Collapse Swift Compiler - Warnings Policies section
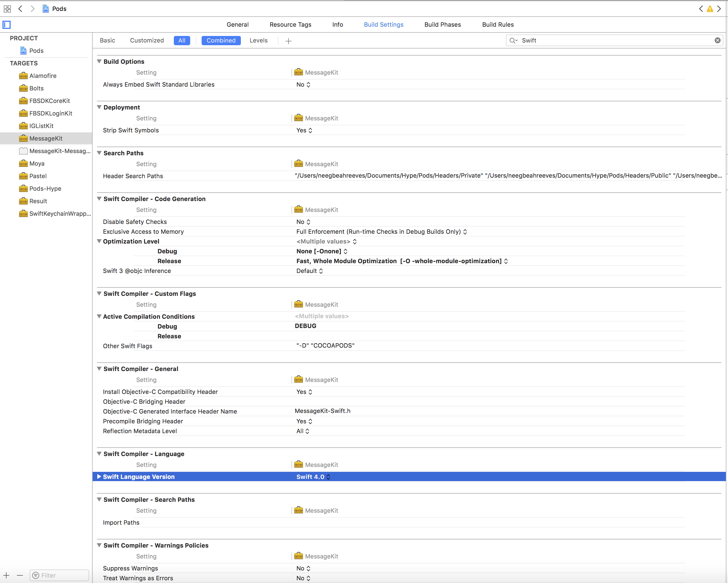The image size is (728, 583). pyautogui.click(x=99, y=545)
